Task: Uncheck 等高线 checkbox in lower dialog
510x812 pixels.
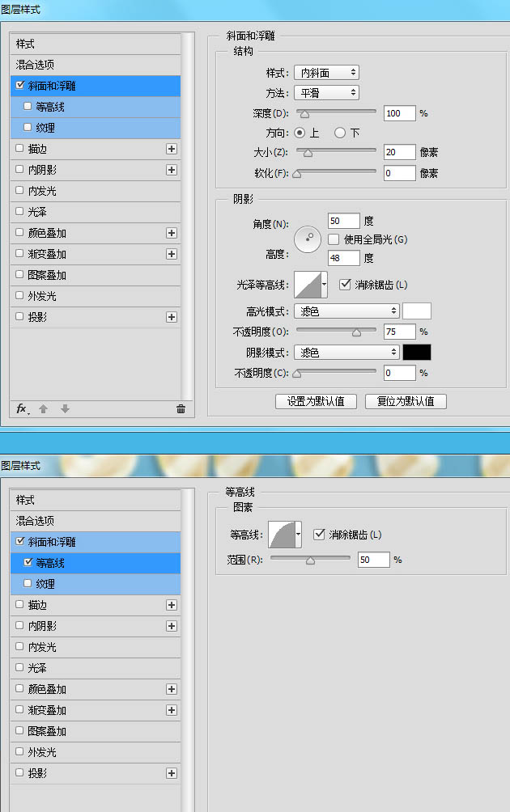Action: pyautogui.click(x=28, y=562)
